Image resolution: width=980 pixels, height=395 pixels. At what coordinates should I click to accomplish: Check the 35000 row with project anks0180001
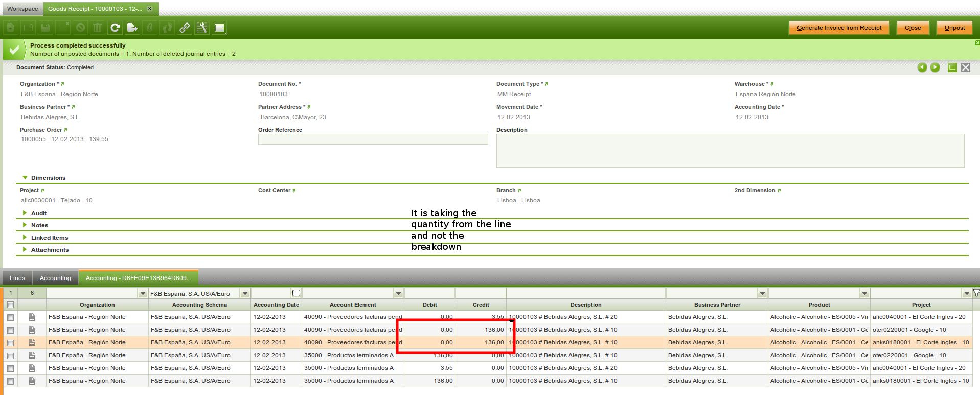point(10,381)
